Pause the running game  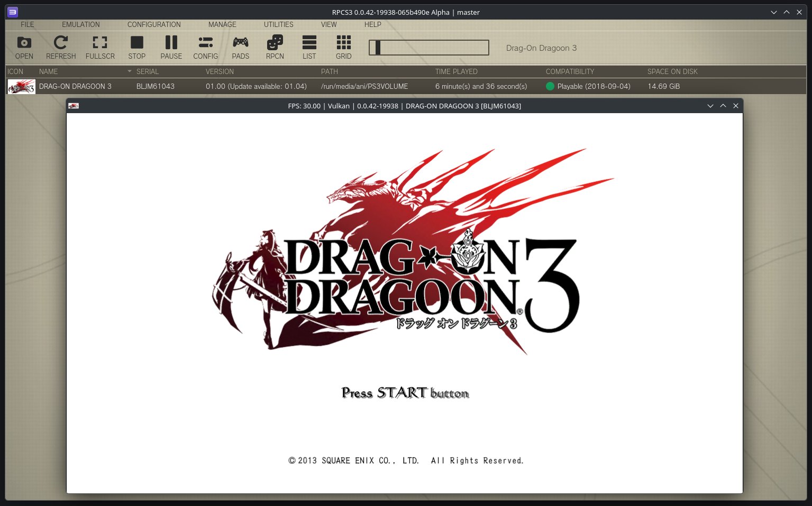click(x=171, y=48)
